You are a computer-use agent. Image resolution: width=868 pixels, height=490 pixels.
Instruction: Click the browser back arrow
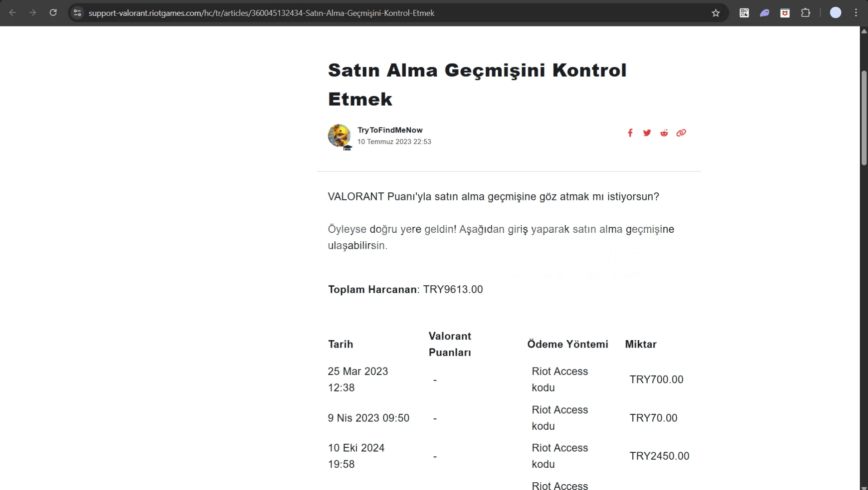point(13,13)
